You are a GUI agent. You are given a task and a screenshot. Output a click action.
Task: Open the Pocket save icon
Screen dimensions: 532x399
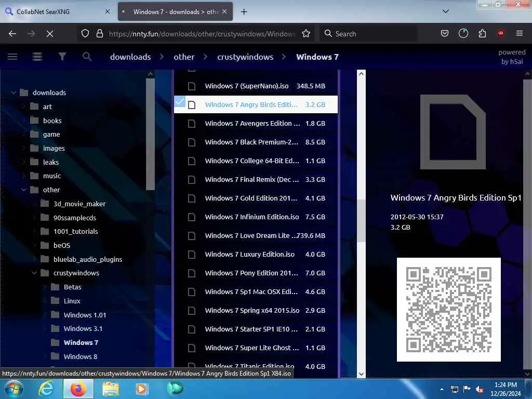pos(445,34)
